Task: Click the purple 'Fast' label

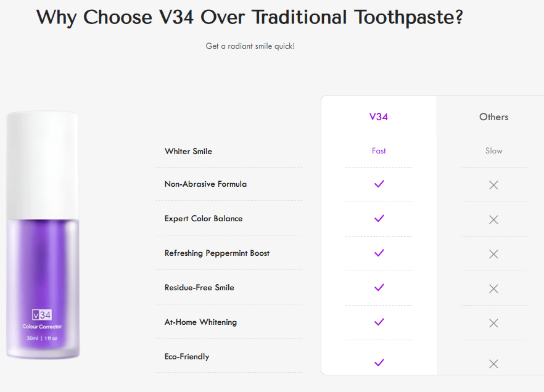Action: [x=379, y=150]
